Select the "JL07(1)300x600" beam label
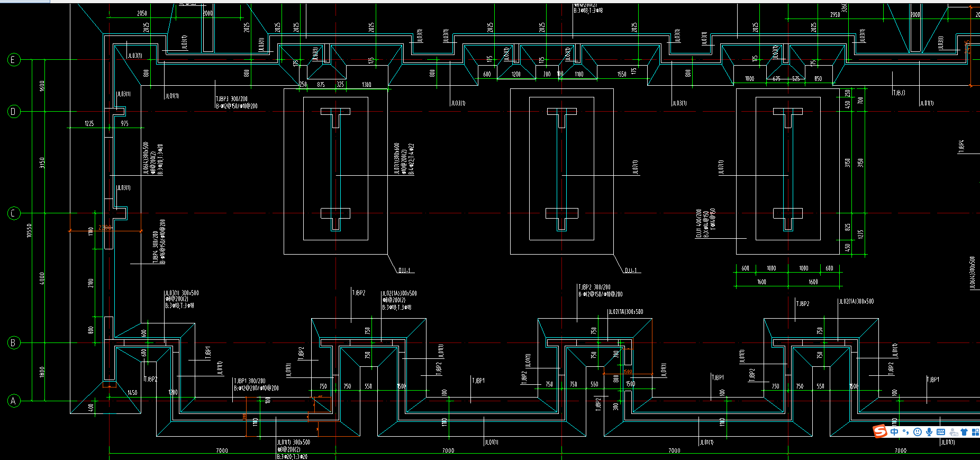This screenshot has width=980, height=460. 396,158
